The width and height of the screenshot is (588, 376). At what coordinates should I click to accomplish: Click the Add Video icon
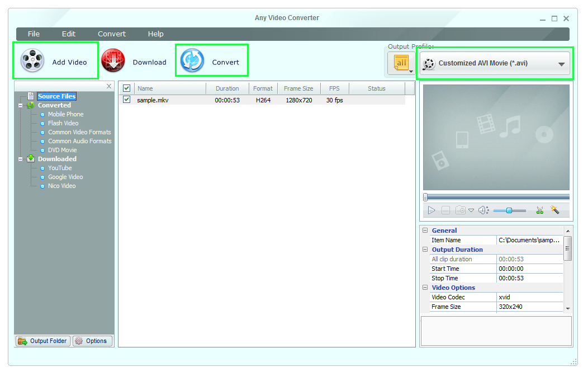(x=32, y=60)
